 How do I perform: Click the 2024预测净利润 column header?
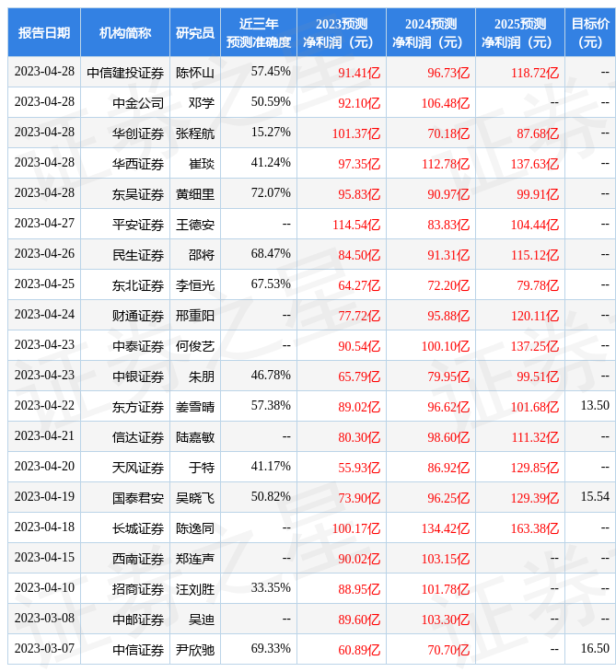pyautogui.click(x=431, y=32)
